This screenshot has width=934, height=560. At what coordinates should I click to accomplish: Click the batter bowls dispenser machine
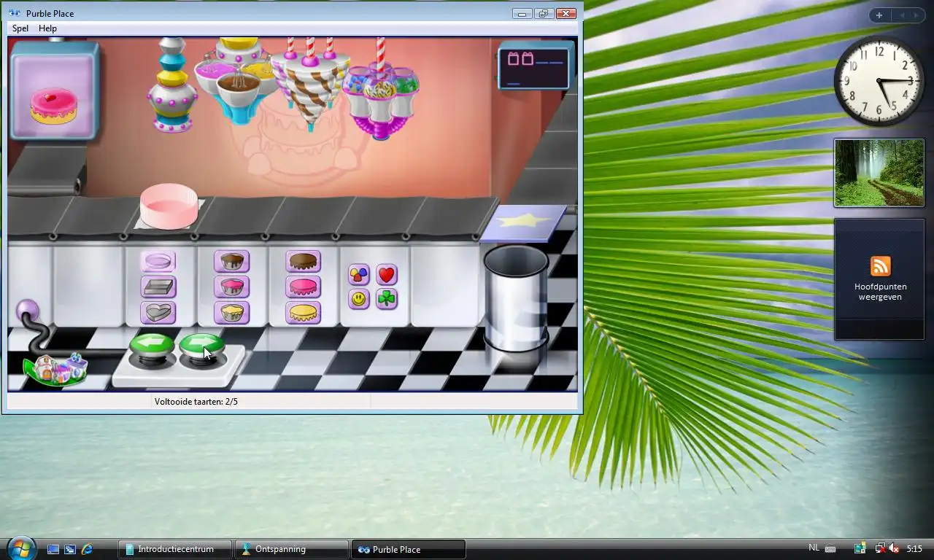pos(236,80)
